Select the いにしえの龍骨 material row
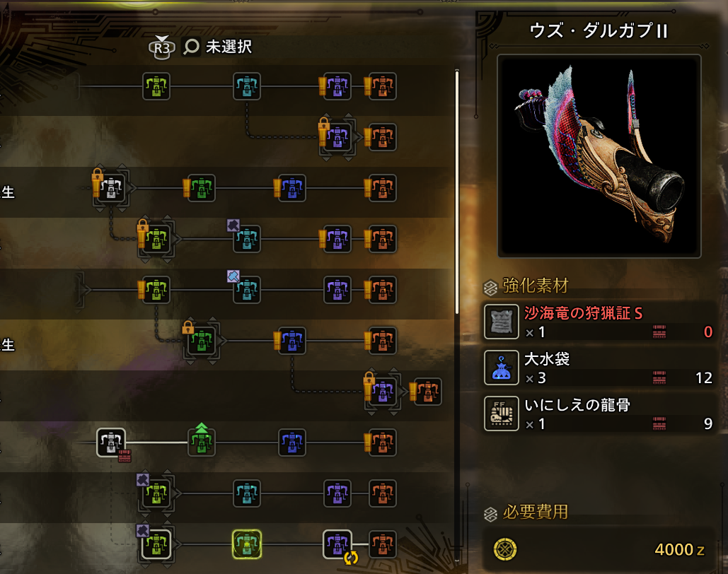 click(599, 414)
